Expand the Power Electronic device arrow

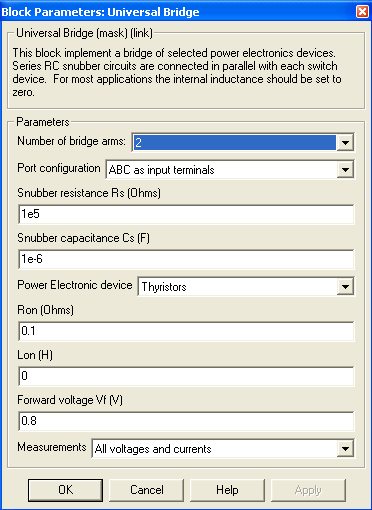point(345,287)
